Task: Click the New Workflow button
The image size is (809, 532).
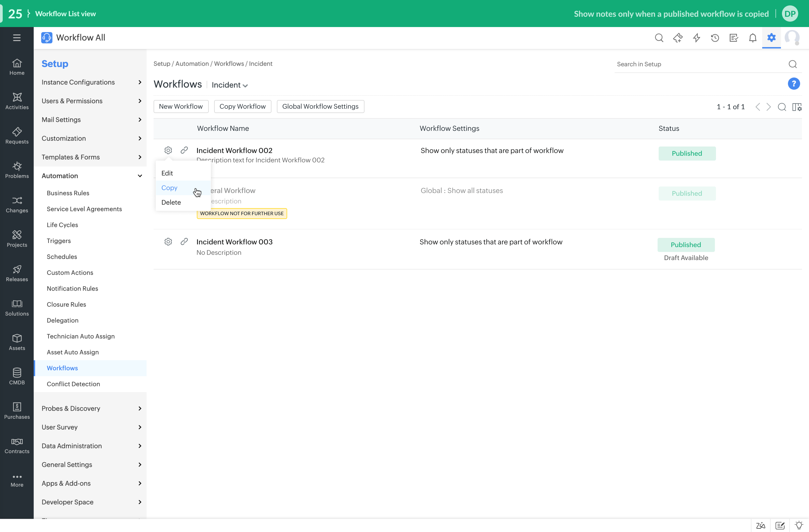Action: click(x=181, y=107)
